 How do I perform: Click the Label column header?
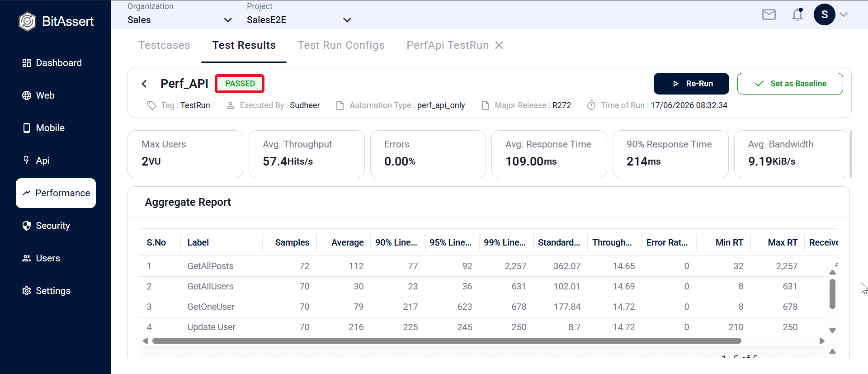point(198,242)
